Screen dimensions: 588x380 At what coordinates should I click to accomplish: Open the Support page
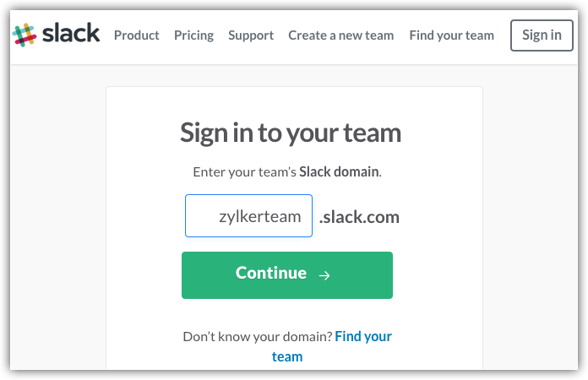pos(251,35)
